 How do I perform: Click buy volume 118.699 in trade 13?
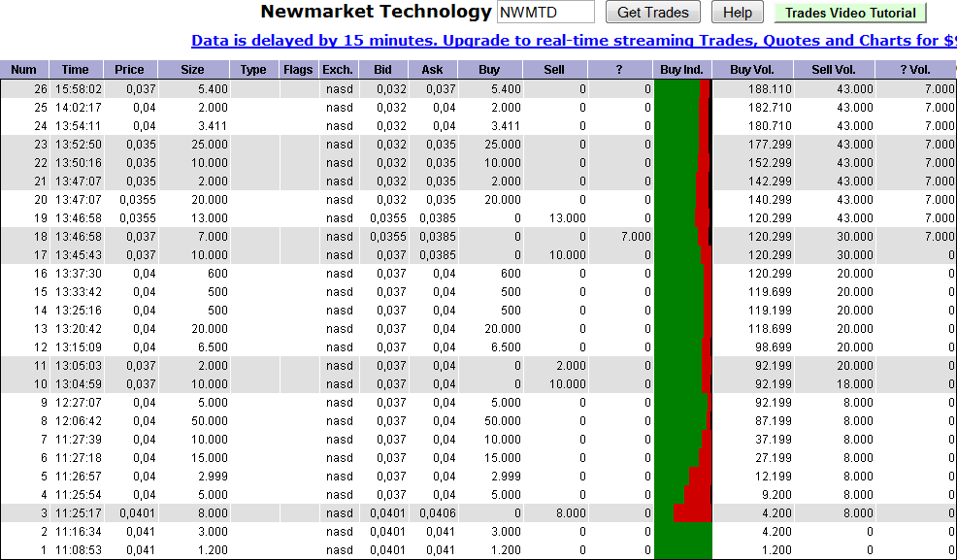[770, 329]
